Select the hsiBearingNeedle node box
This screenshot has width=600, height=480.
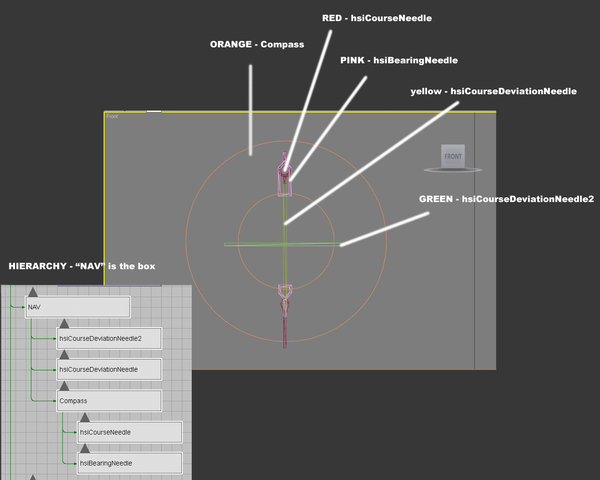click(130, 463)
